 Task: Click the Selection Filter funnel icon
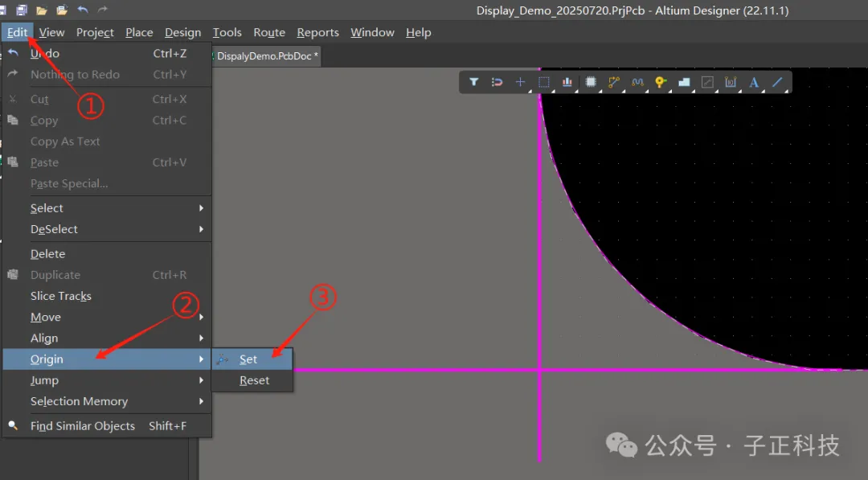(x=474, y=82)
